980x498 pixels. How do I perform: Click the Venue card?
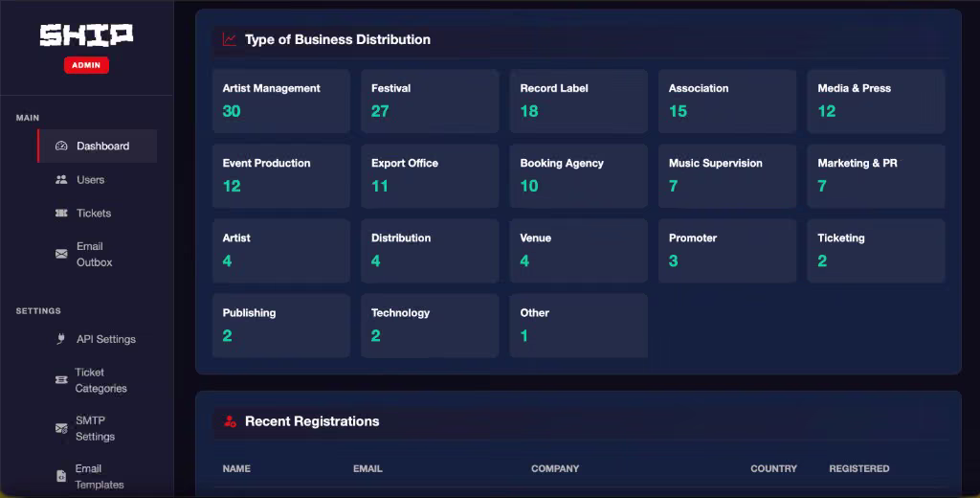pyautogui.click(x=579, y=251)
